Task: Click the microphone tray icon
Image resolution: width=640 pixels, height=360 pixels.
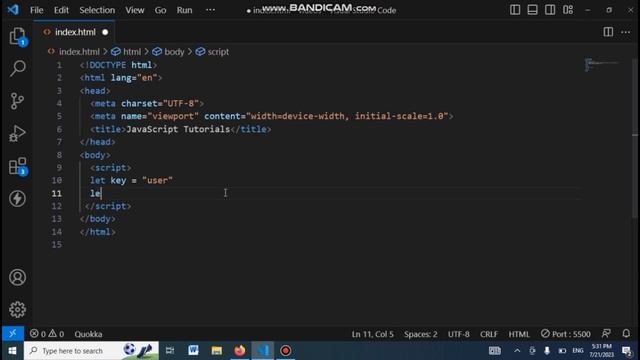Action: pyautogui.click(x=547, y=351)
